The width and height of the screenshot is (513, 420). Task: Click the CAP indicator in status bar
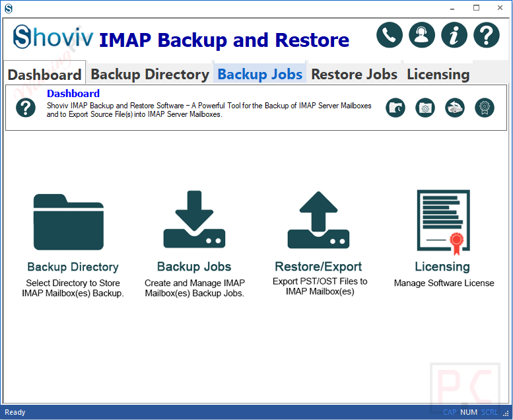(450, 412)
